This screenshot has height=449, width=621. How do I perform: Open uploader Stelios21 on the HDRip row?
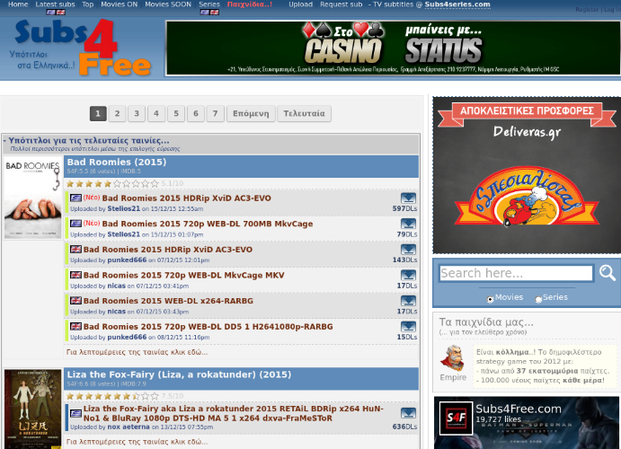(124, 208)
